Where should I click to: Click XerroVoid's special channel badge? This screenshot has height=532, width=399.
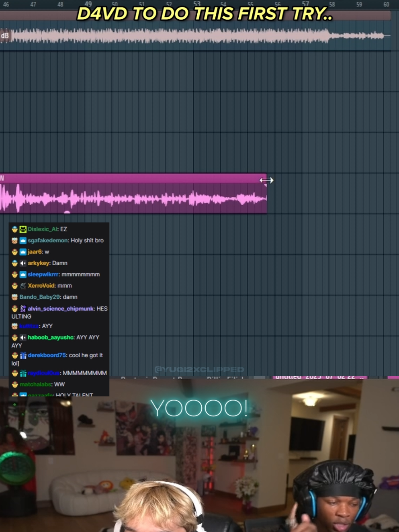point(23,285)
